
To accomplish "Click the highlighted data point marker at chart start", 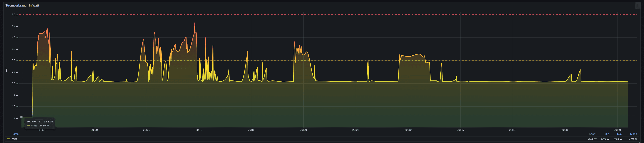I will pos(21,117).
